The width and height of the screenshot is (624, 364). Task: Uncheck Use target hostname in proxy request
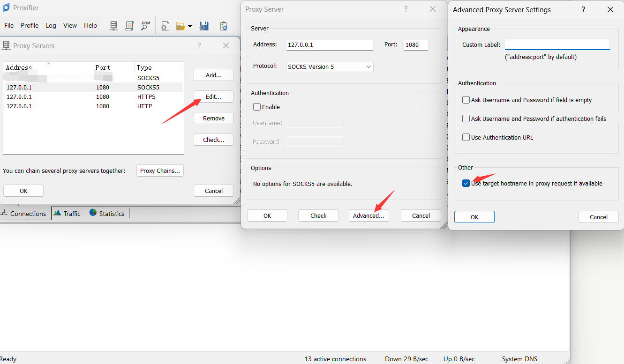[466, 184]
